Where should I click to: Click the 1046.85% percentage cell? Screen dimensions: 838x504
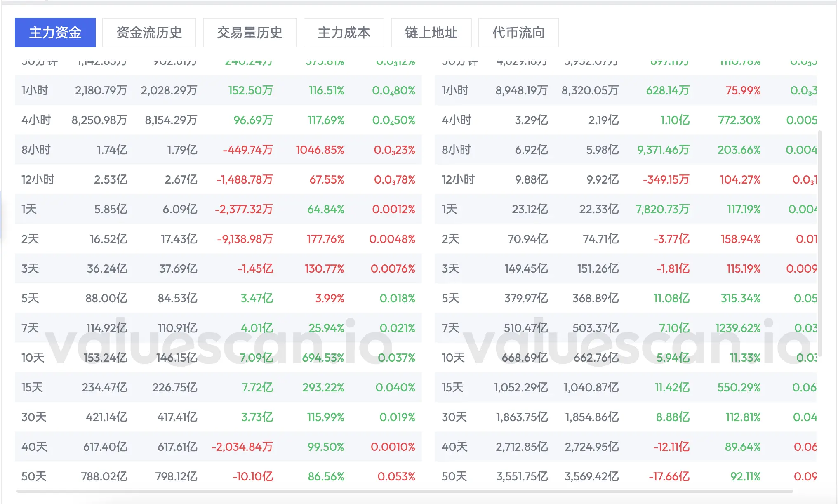tap(320, 150)
